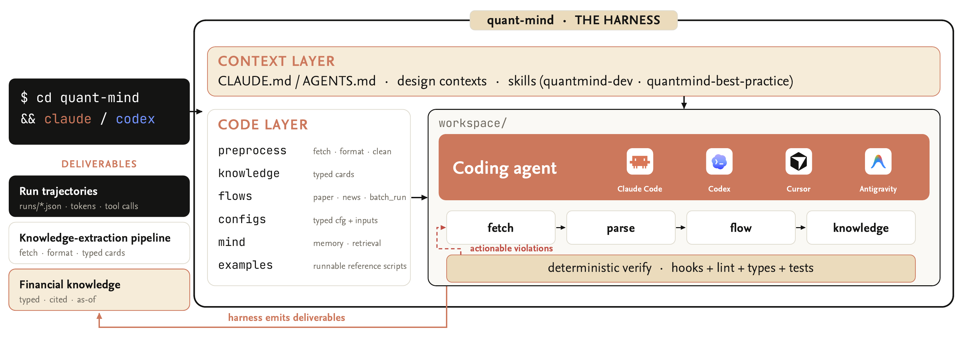Click the 'Antigravity' caption label
980x337 pixels.
tap(878, 189)
